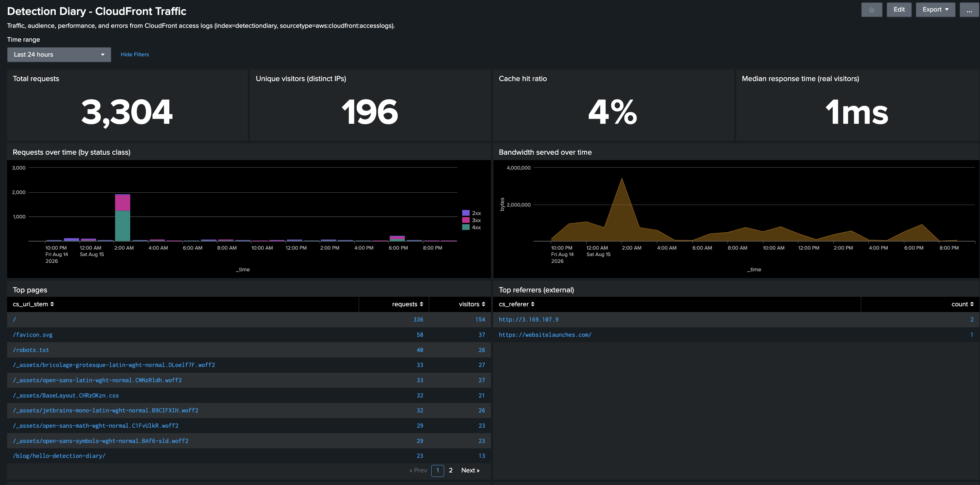Sort referrers by cs_referer column
This screenshot has height=485, width=980.
516,304
